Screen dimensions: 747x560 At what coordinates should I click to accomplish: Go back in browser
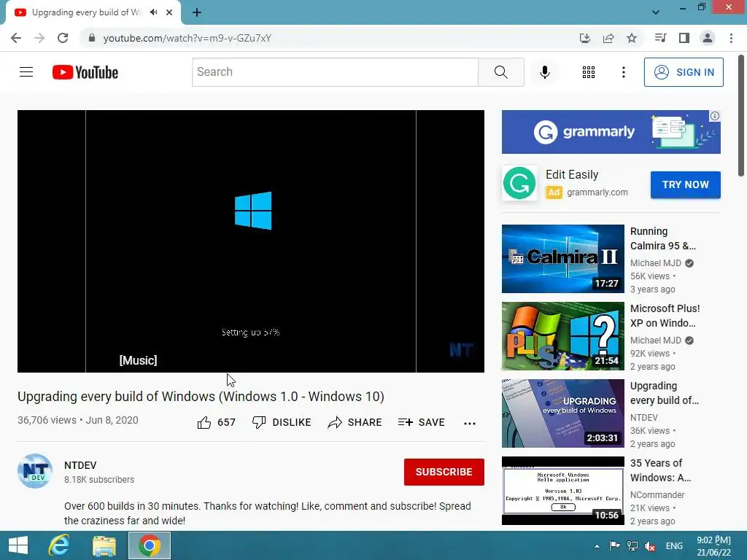16,38
